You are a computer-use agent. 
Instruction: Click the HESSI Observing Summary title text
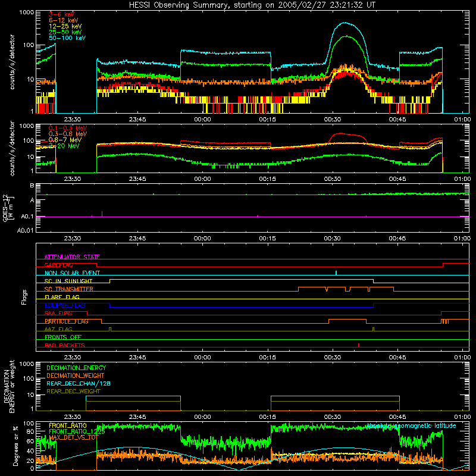coord(252,5)
